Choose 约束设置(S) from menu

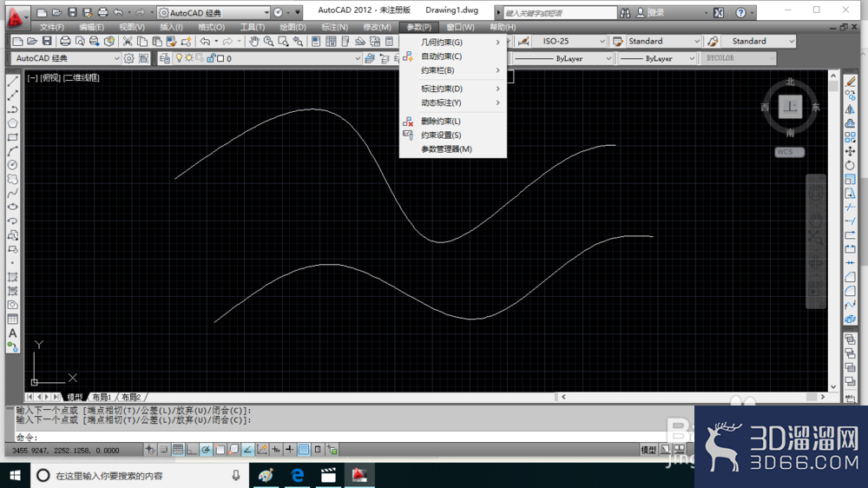(x=453, y=135)
